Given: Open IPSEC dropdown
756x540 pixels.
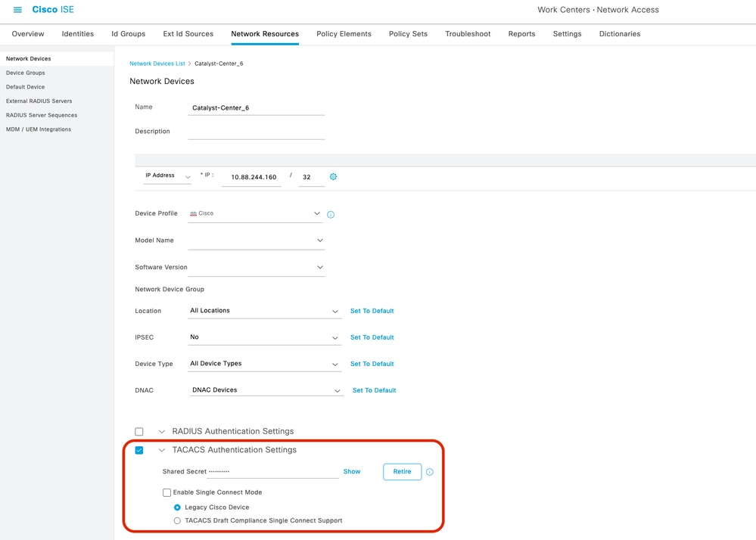Looking at the screenshot, I should click(264, 337).
